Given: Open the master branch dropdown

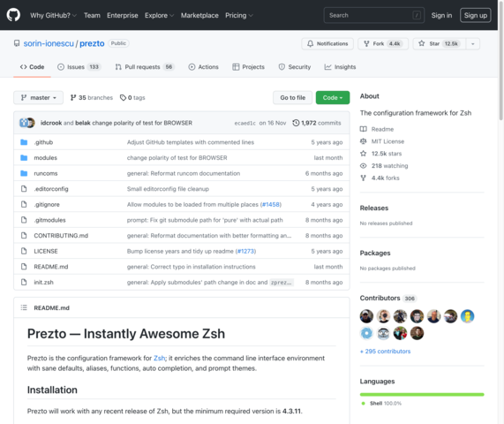Looking at the screenshot, I should pos(38,97).
